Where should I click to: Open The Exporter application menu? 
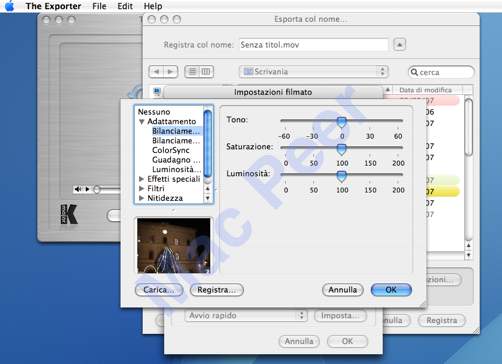click(x=53, y=6)
